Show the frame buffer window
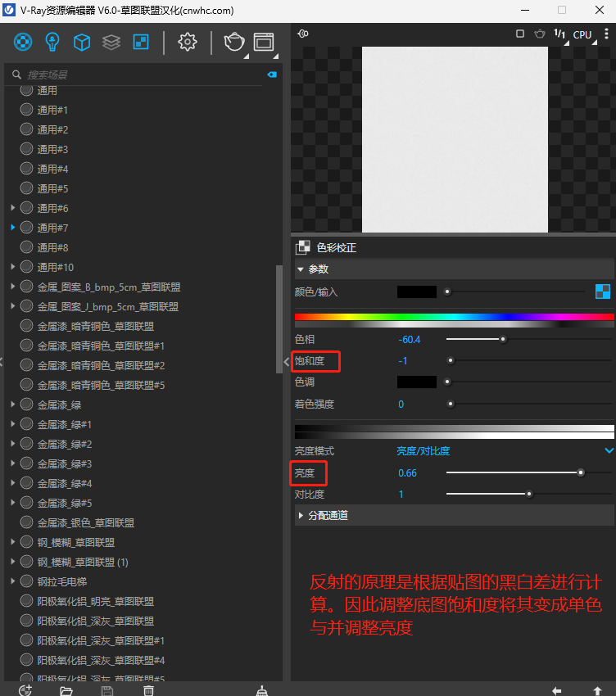Viewport: 616px width, 696px height. pyautogui.click(x=264, y=42)
